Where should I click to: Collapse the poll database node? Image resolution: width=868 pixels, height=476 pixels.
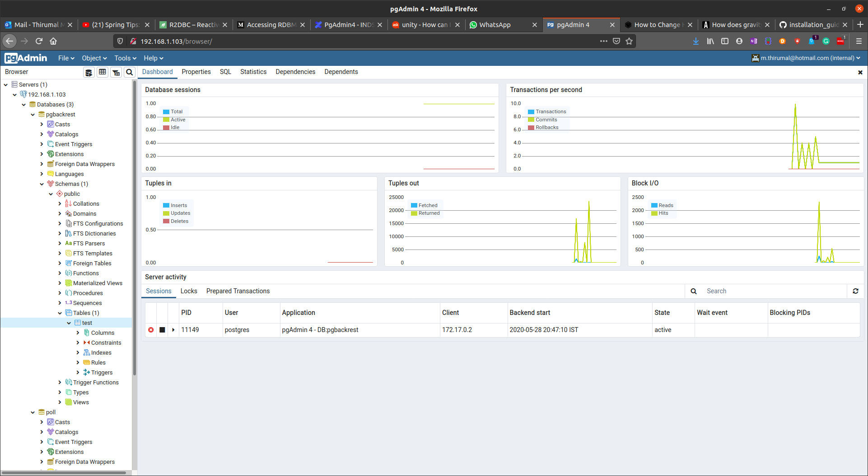(33, 412)
